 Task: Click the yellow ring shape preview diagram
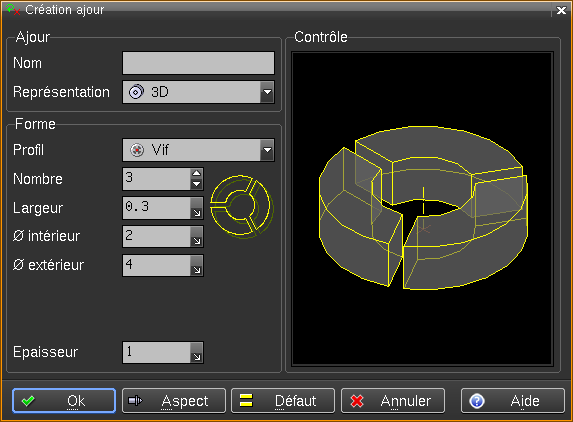241,206
